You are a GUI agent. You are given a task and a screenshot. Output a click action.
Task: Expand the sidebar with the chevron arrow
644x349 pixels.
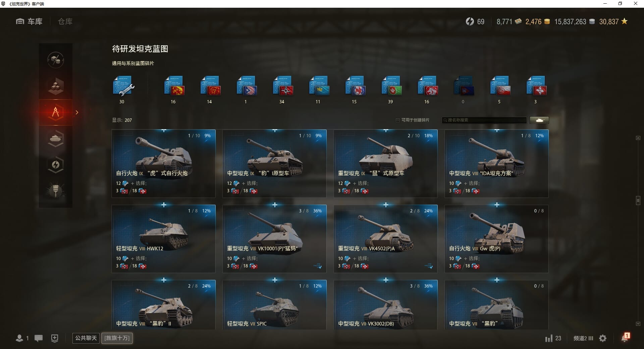pos(77,112)
